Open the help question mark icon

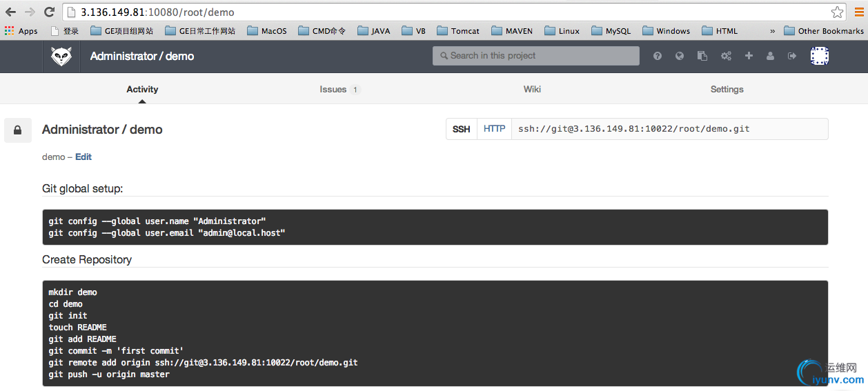point(658,56)
